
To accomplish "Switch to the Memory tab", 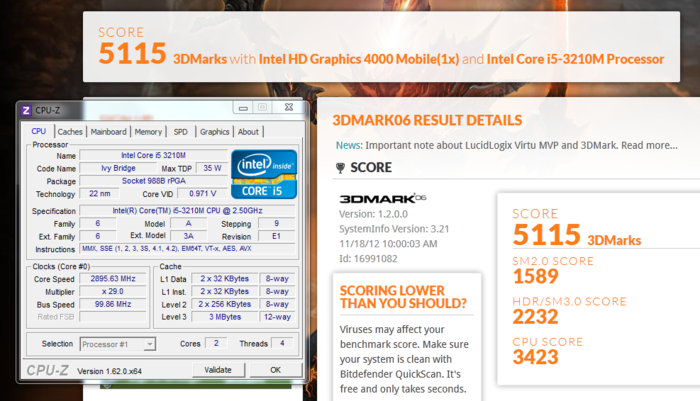I will pyautogui.click(x=148, y=132).
